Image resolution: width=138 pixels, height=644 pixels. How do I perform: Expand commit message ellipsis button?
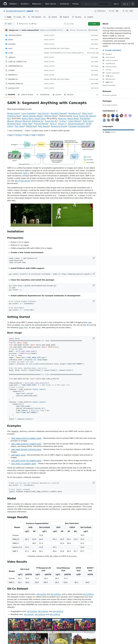(67, 30)
